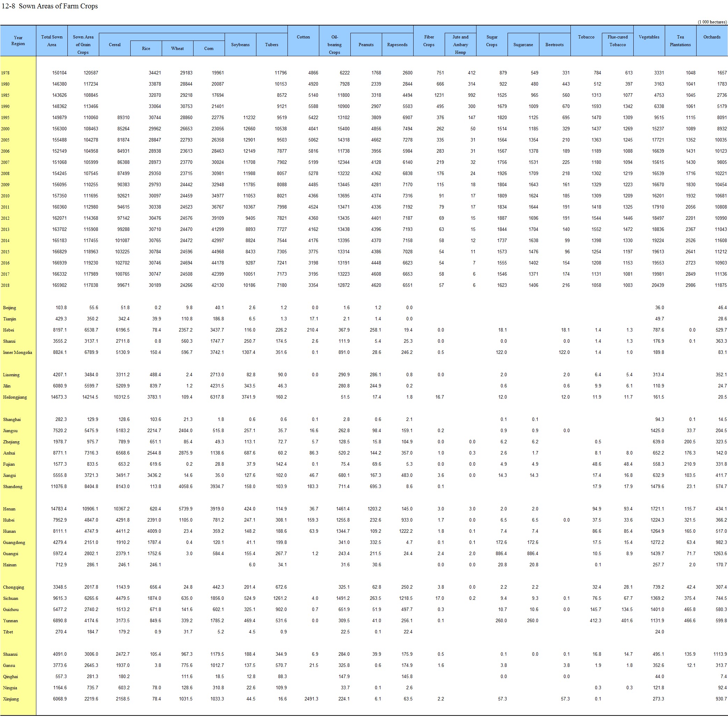Viewport: 728px width, 727px height.
Task: Click the 'Shandong' region row label
Action: point(13,487)
